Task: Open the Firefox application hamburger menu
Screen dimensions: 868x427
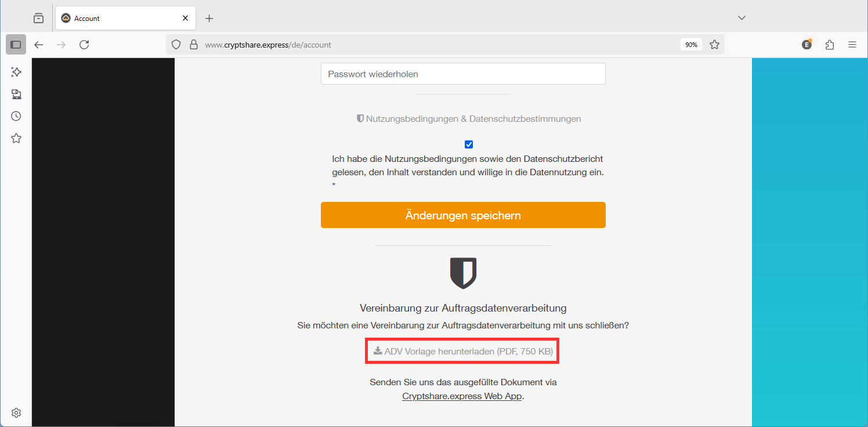Action: (852, 45)
